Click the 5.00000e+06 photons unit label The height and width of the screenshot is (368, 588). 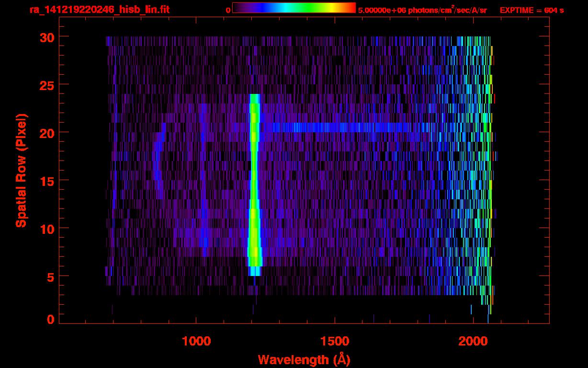tap(422, 10)
